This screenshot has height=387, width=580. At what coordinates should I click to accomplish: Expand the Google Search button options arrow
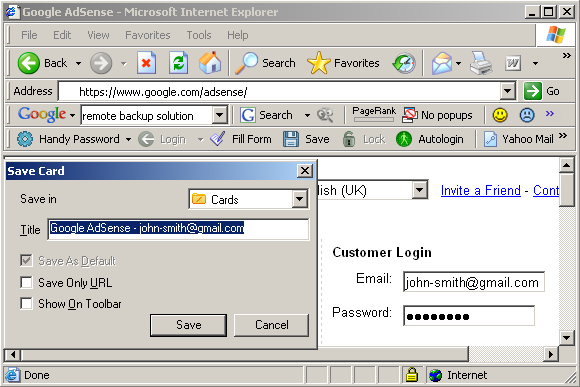coord(307,115)
